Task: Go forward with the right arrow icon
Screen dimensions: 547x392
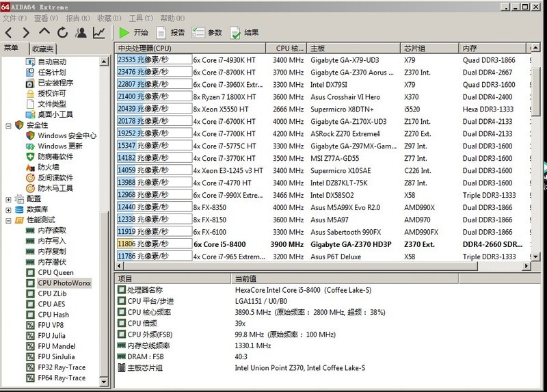Action: pos(26,33)
